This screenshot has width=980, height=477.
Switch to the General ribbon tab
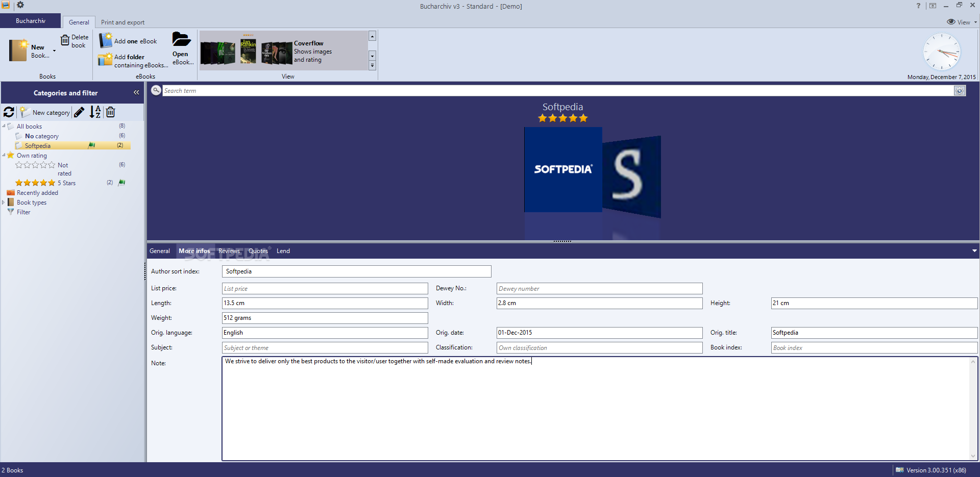click(79, 22)
